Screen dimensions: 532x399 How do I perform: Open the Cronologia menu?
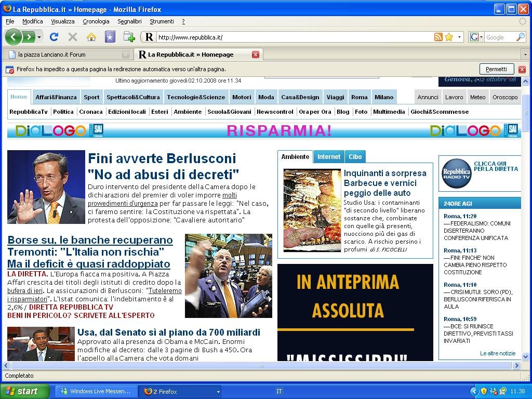96,21
